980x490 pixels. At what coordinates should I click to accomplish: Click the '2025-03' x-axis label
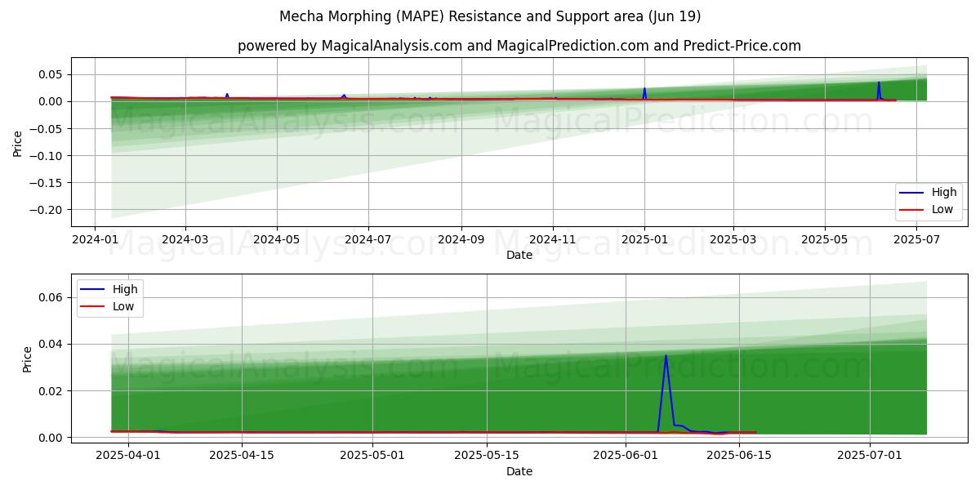[733, 239]
